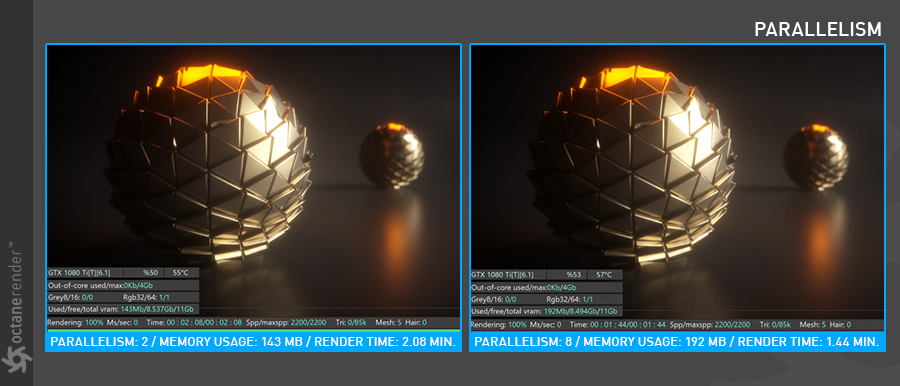Select the PARALLELISM heading text
Screen dimensions: 900x386
pos(817,29)
